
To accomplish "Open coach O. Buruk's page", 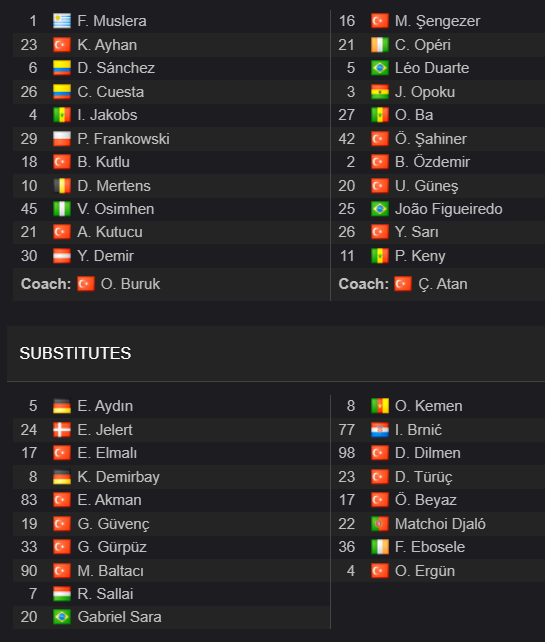I will (x=130, y=284).
